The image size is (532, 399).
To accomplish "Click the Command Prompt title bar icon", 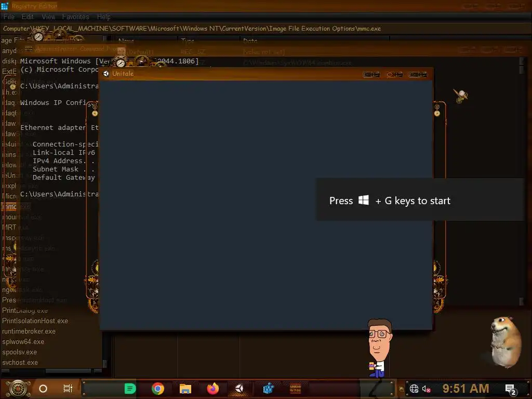I will coord(29,49).
